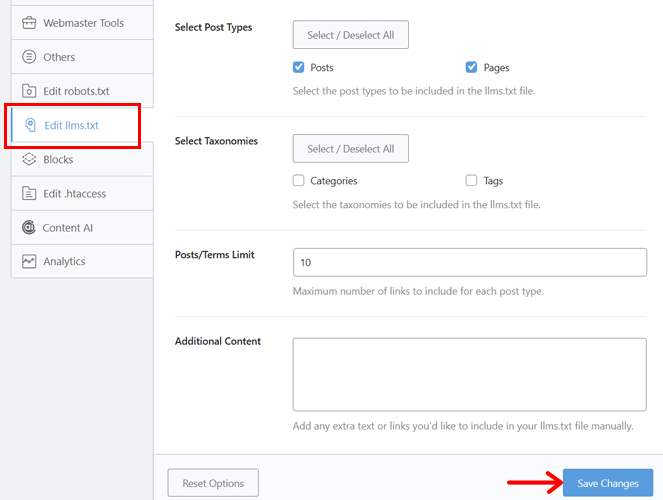Click the Reset Options button

[213, 483]
